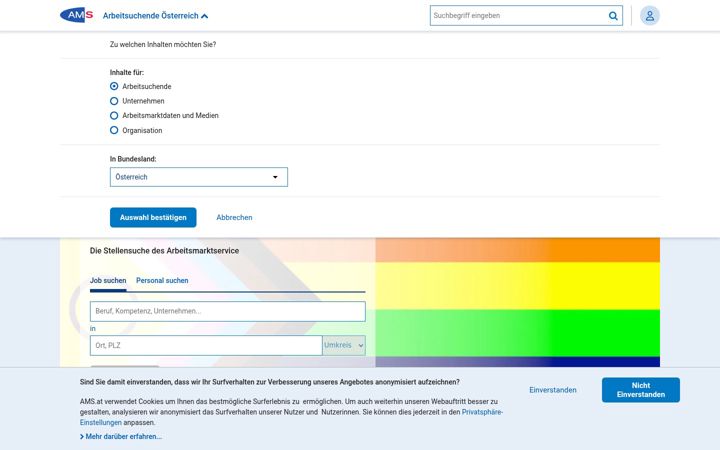Screen dimensions: 720x450
Task: Select the Arbeitsuchende radio button
Action: point(114,86)
